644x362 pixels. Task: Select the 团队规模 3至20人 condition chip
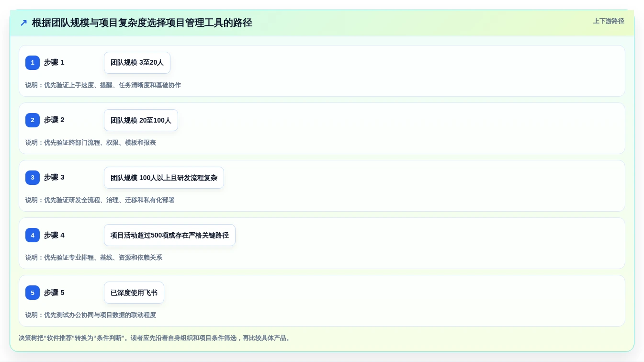tap(137, 63)
